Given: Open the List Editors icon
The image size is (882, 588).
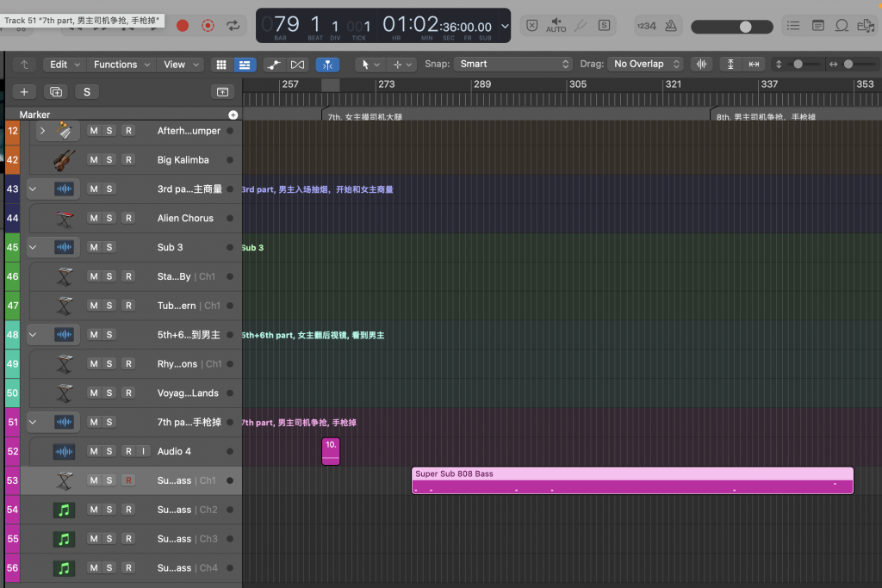Looking at the screenshot, I should [x=793, y=25].
